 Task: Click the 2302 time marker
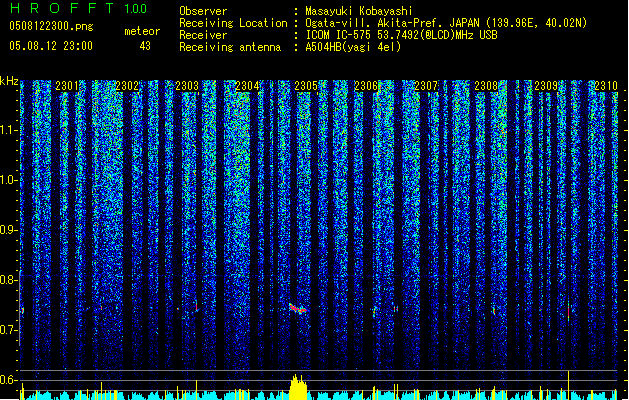coord(127,86)
